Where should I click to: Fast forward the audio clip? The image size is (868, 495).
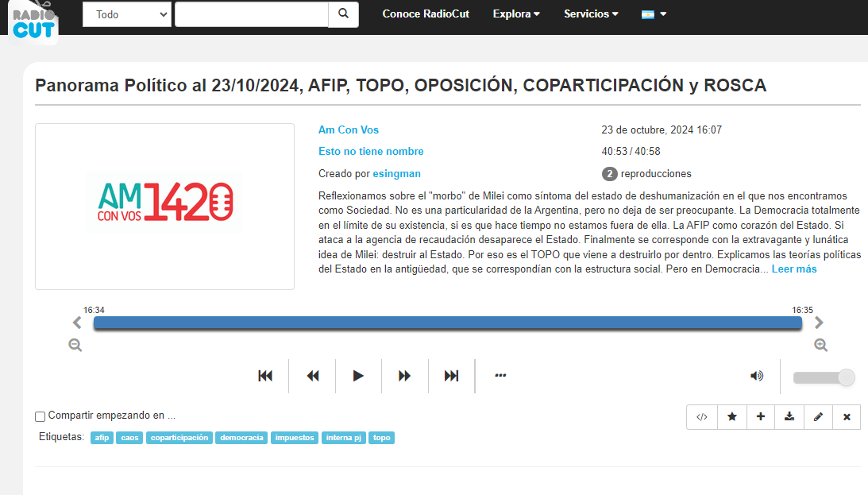(404, 376)
